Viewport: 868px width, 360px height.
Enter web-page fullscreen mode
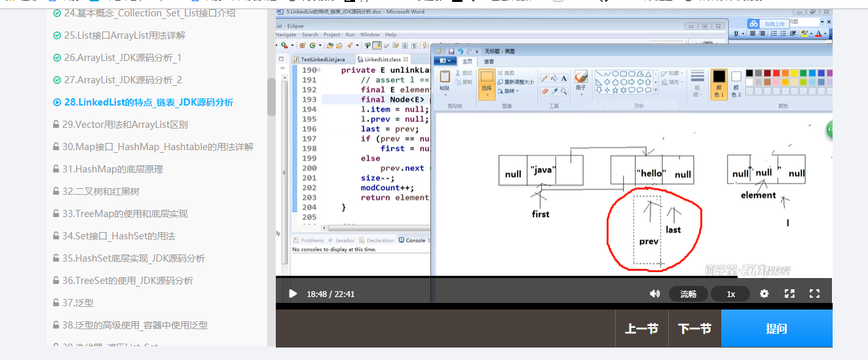click(789, 294)
